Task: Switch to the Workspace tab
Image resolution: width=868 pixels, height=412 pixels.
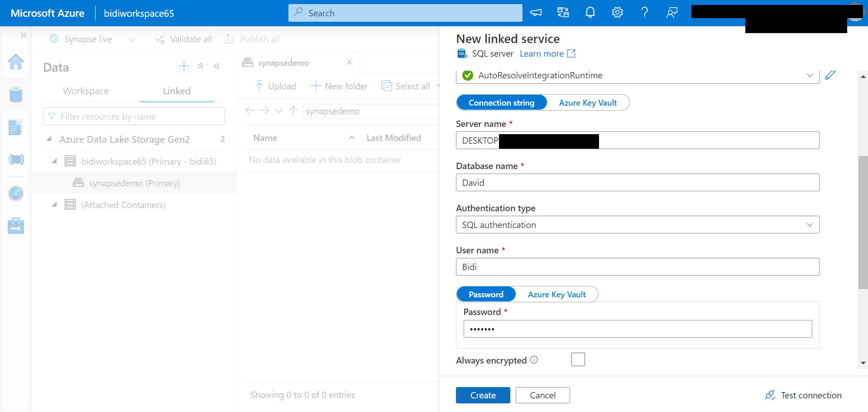Action: coord(86,91)
